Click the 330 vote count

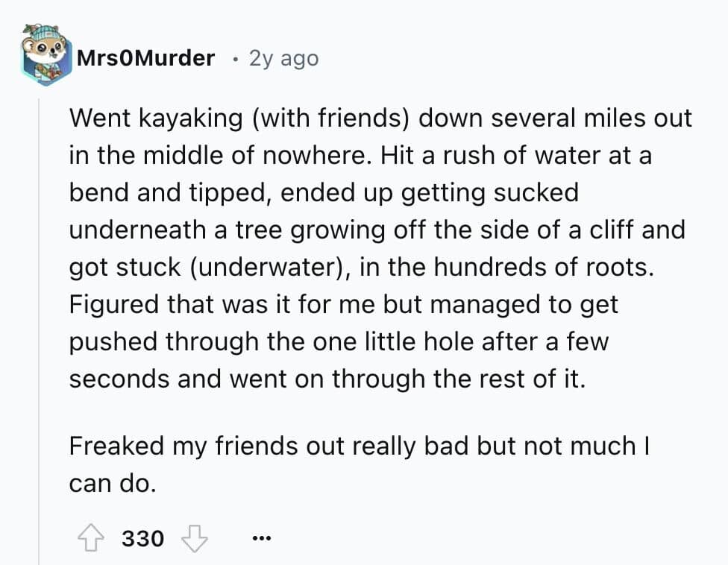(142, 537)
